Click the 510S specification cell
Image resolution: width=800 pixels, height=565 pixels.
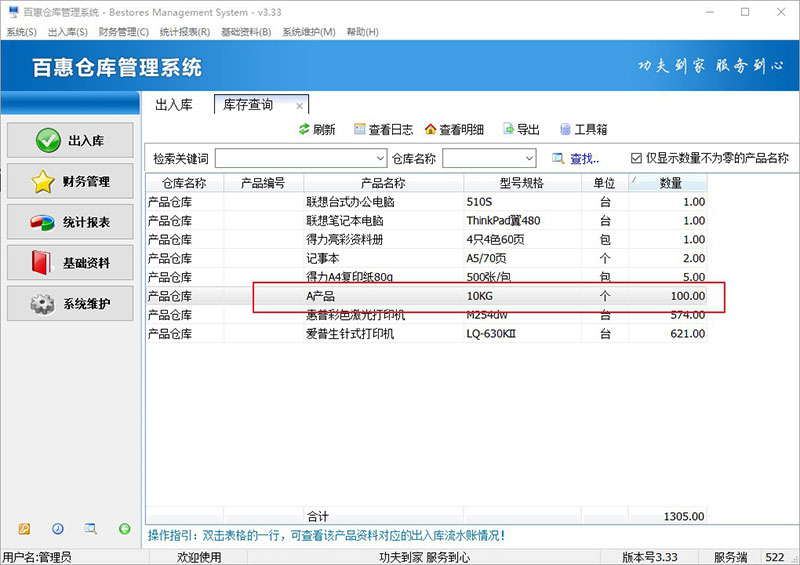click(x=522, y=202)
